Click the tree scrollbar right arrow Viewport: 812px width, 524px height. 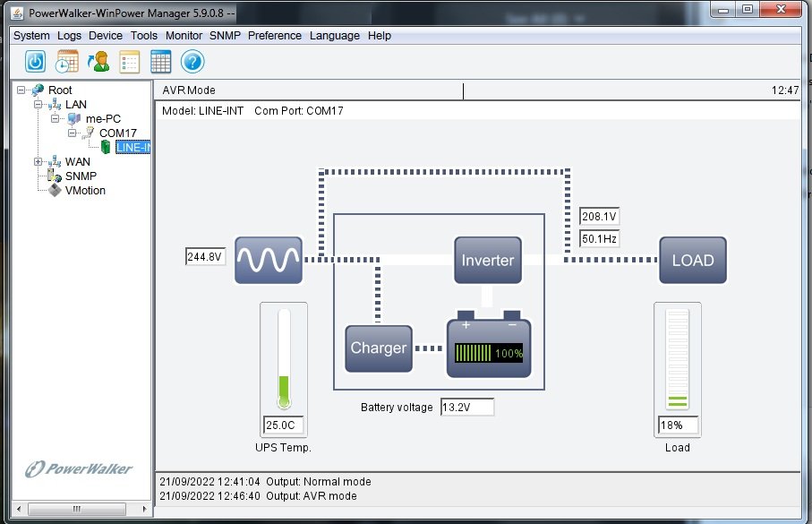(144, 509)
